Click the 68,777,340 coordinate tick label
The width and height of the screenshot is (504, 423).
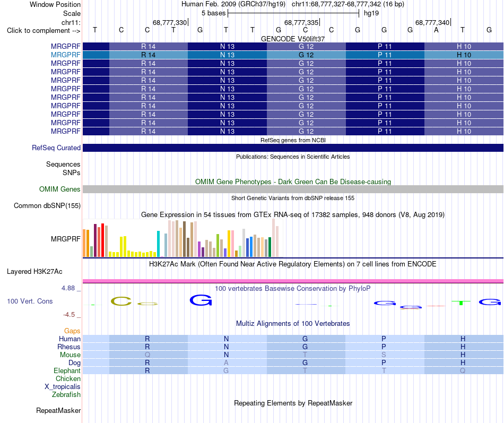coord(432,22)
